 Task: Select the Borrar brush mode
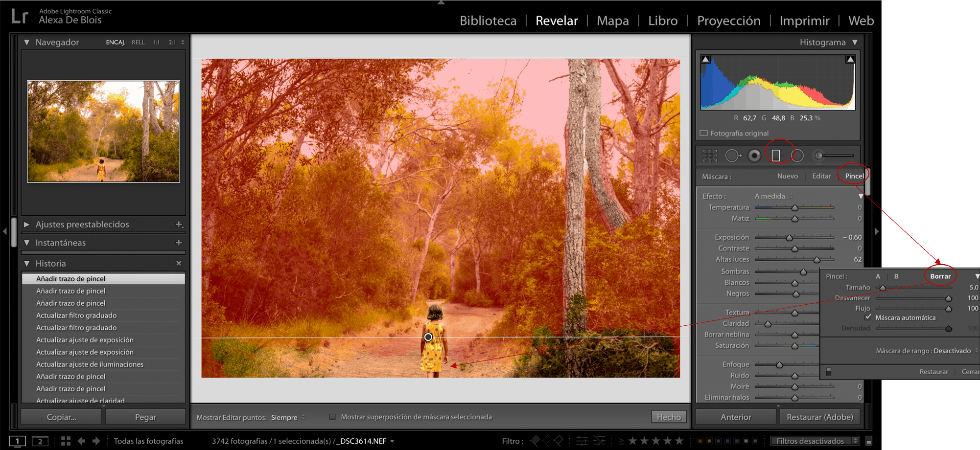940,276
